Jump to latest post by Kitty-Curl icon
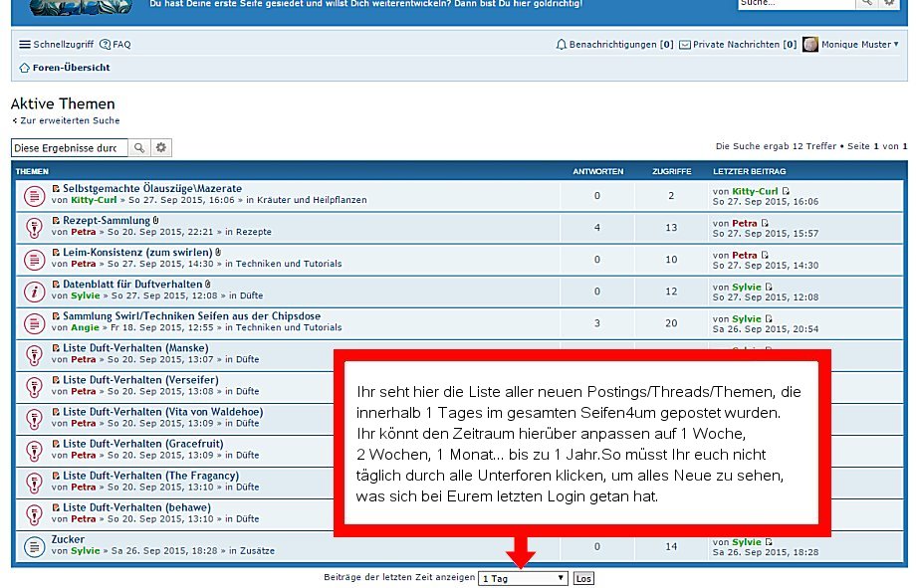The width and height of the screenshot is (916, 588). [786, 191]
